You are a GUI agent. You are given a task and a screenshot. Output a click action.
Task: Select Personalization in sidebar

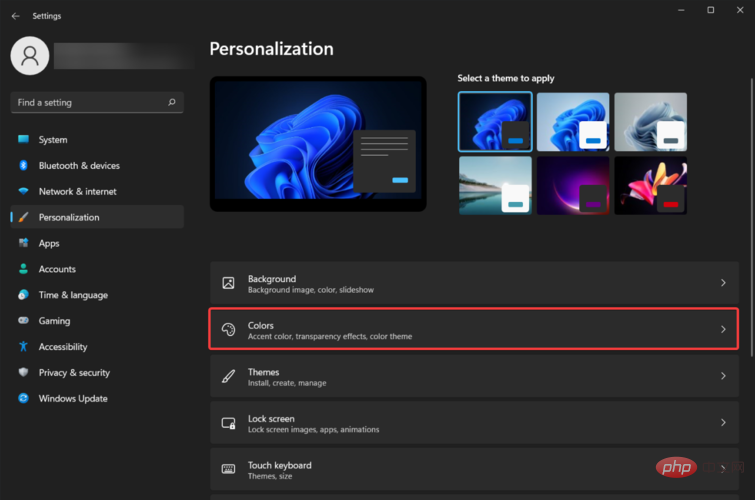pyautogui.click(x=97, y=217)
